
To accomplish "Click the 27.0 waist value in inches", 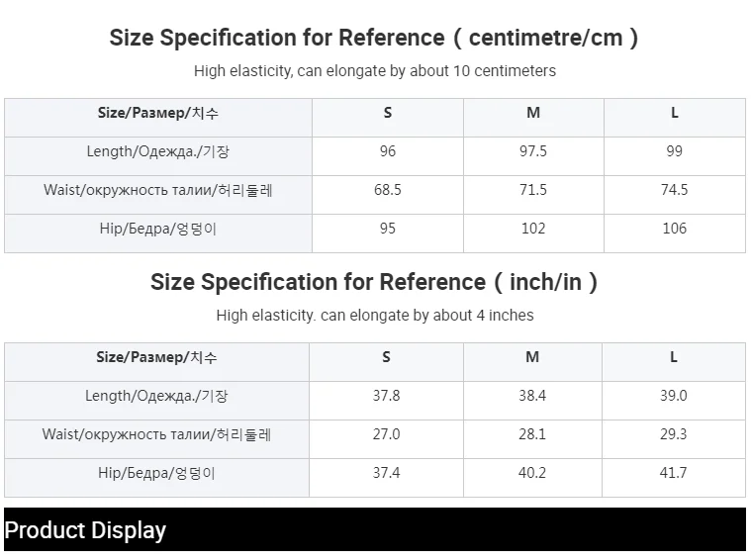I will tap(386, 434).
